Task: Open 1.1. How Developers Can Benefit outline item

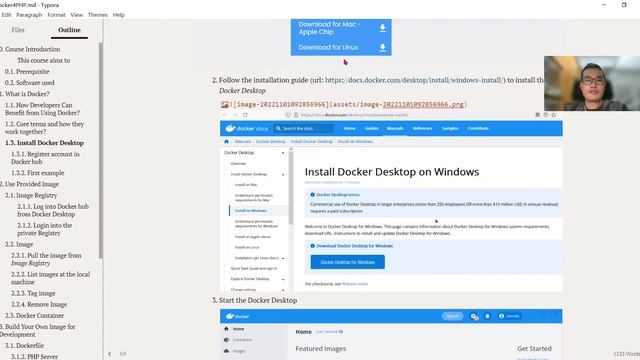Action: pos(42,109)
